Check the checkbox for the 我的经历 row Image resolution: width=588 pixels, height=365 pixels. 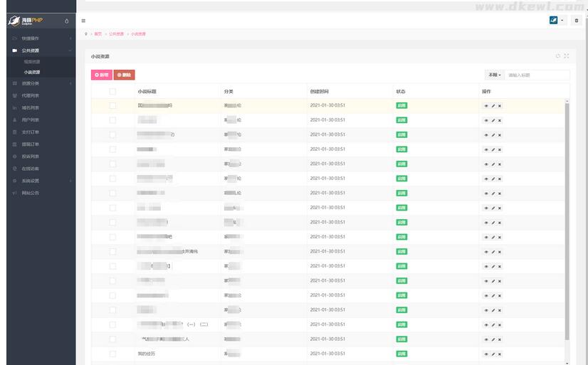pos(112,354)
